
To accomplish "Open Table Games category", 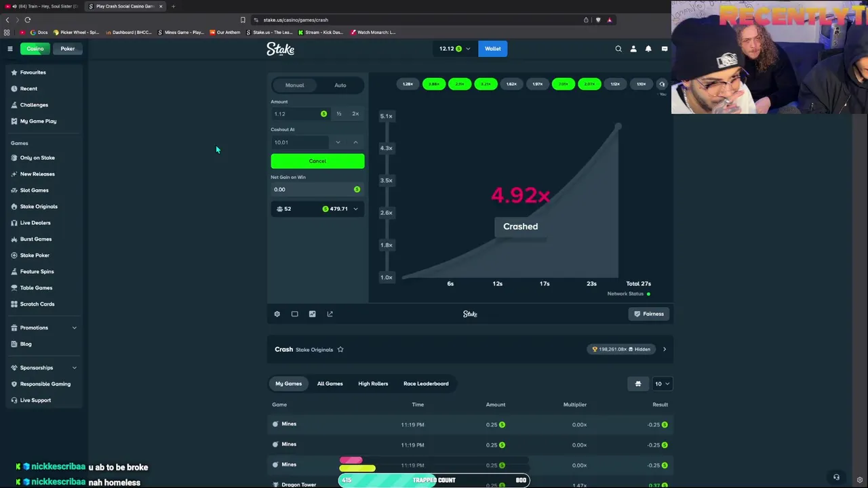I will (36, 288).
